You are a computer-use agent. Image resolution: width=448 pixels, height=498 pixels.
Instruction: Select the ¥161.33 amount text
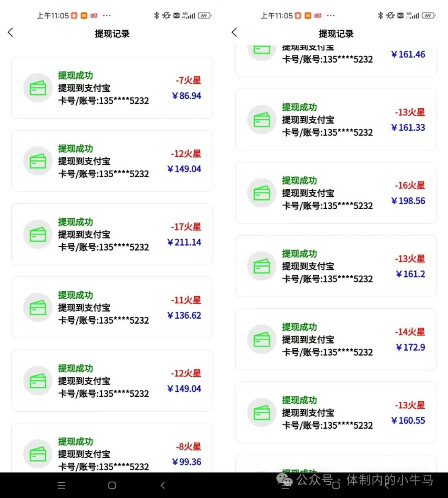(x=408, y=127)
